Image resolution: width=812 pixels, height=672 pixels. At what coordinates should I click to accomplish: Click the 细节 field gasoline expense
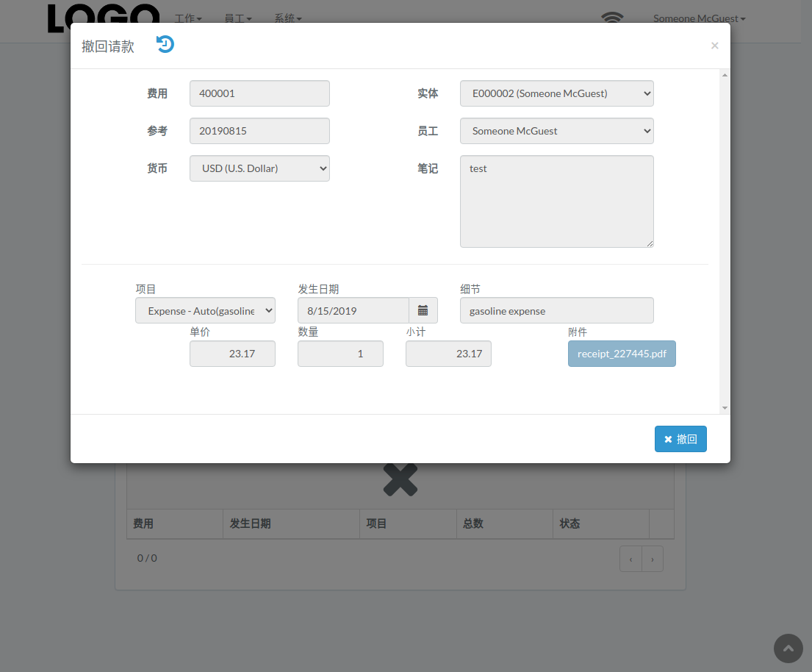click(x=557, y=310)
